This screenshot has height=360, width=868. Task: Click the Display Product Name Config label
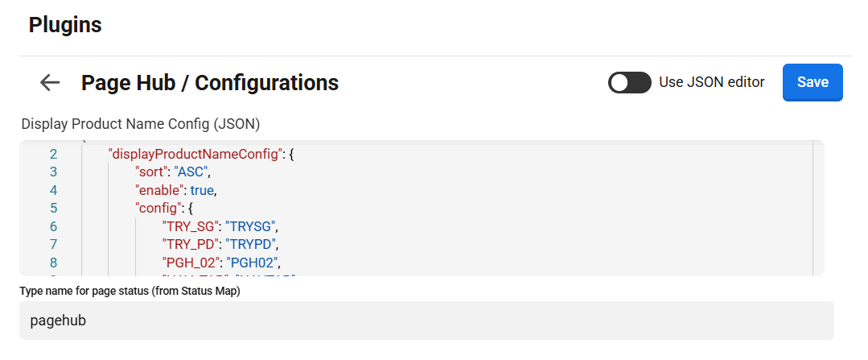(141, 124)
